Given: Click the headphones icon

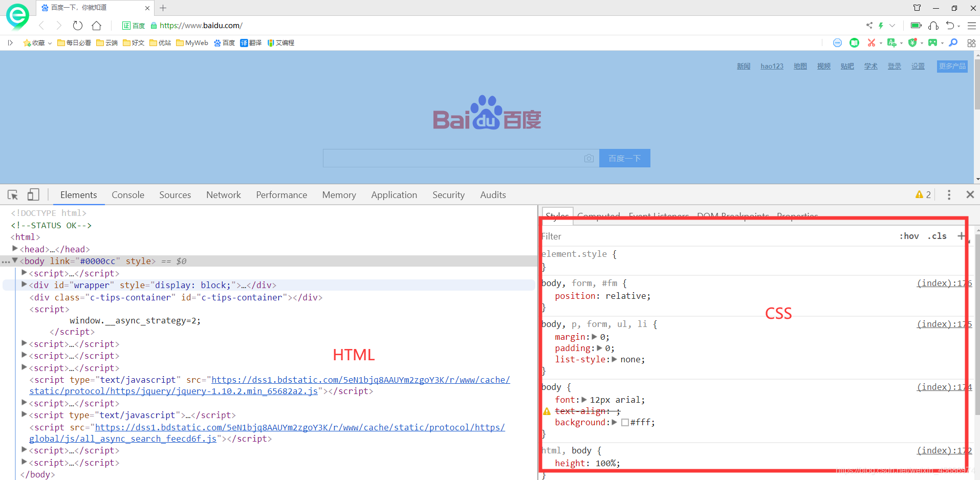Looking at the screenshot, I should pyautogui.click(x=933, y=26).
